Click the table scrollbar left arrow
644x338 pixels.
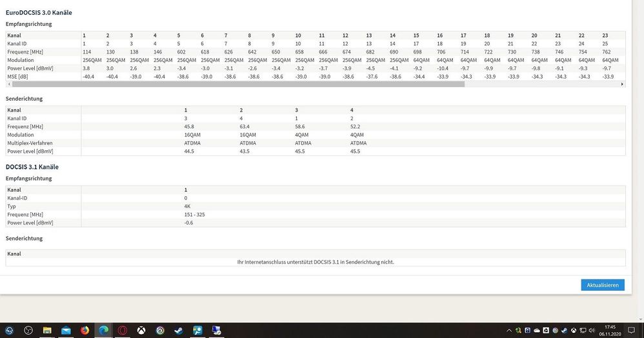[x=9, y=84]
